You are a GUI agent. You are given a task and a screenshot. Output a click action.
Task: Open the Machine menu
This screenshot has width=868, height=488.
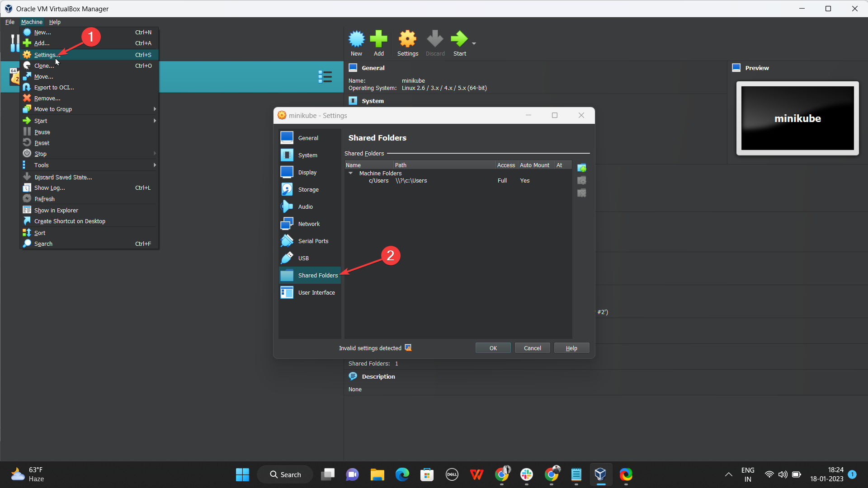(32, 22)
